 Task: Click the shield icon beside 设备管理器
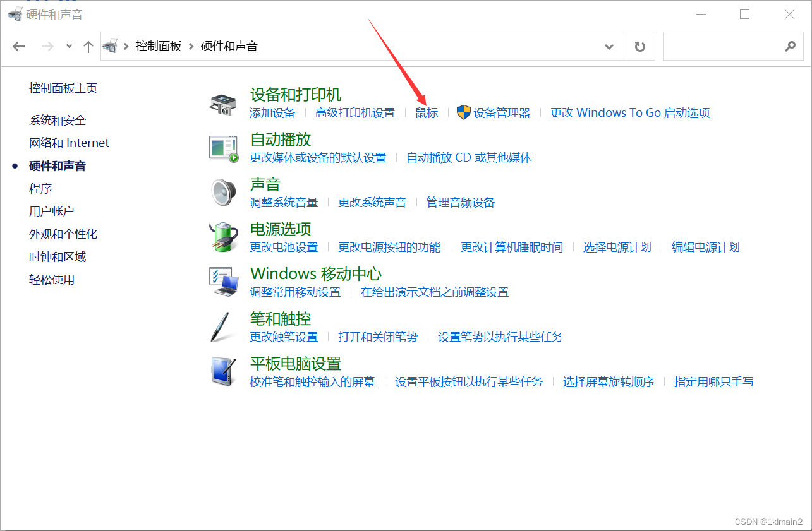[x=464, y=113]
